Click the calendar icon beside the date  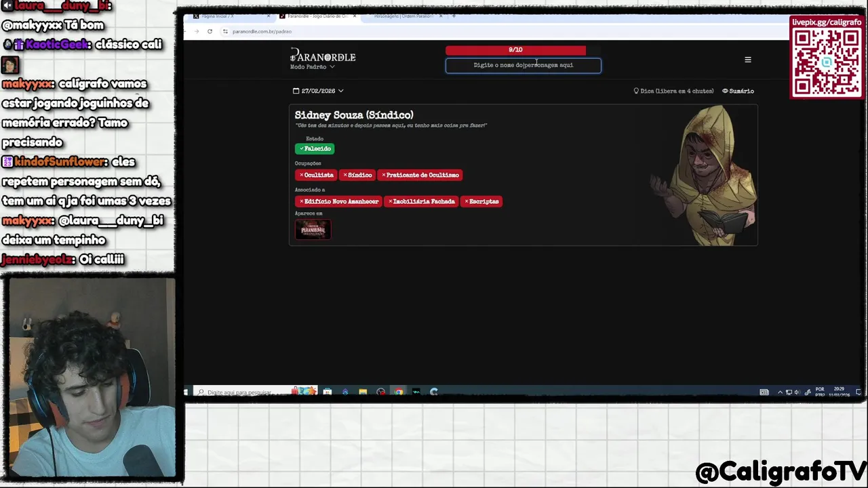click(296, 91)
